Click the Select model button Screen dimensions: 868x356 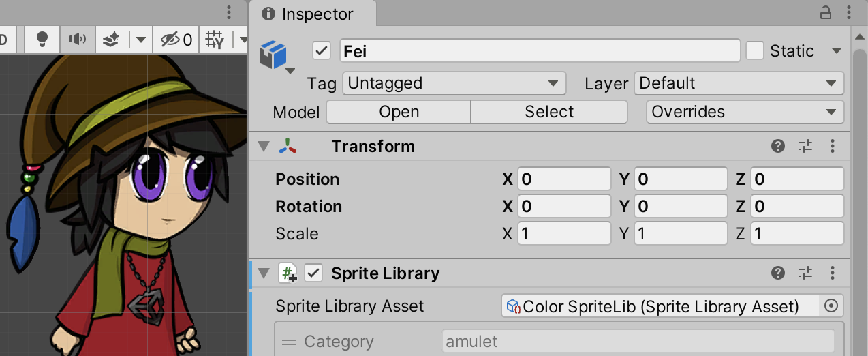(x=549, y=112)
